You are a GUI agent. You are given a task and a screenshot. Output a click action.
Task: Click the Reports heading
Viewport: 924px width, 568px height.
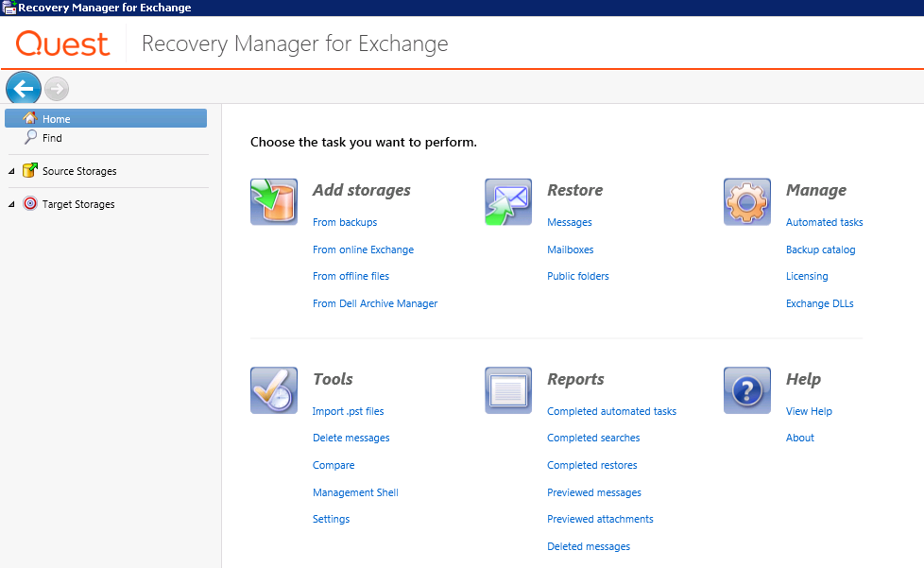tap(575, 379)
